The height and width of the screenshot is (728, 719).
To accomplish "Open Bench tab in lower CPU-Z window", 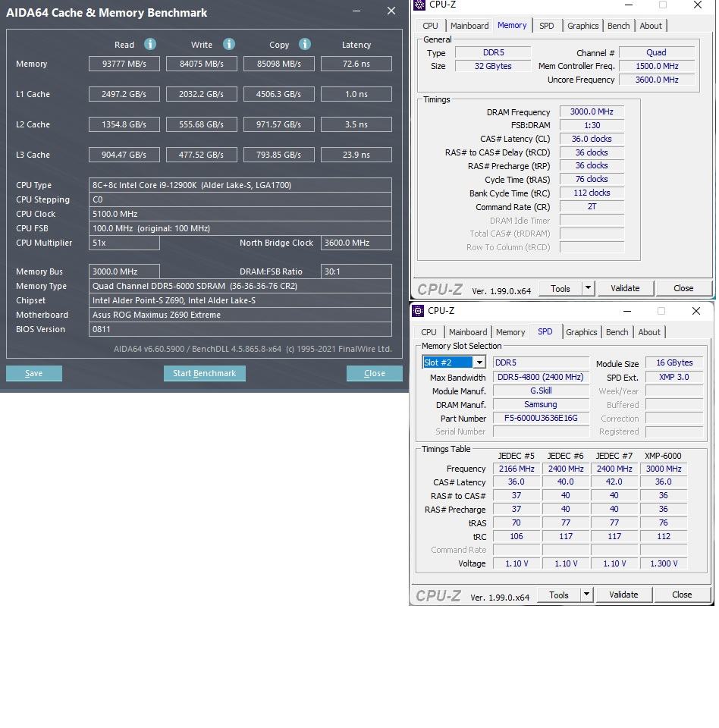I will click(617, 332).
